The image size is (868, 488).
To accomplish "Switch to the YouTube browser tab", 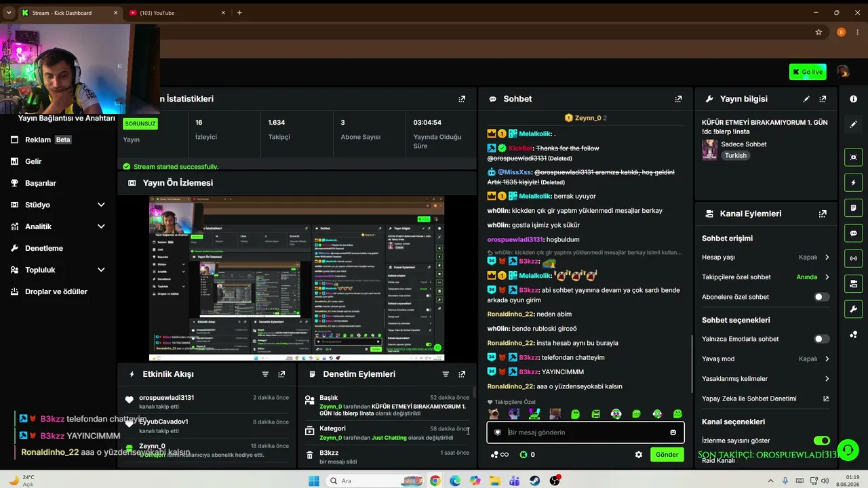I will coord(177,13).
